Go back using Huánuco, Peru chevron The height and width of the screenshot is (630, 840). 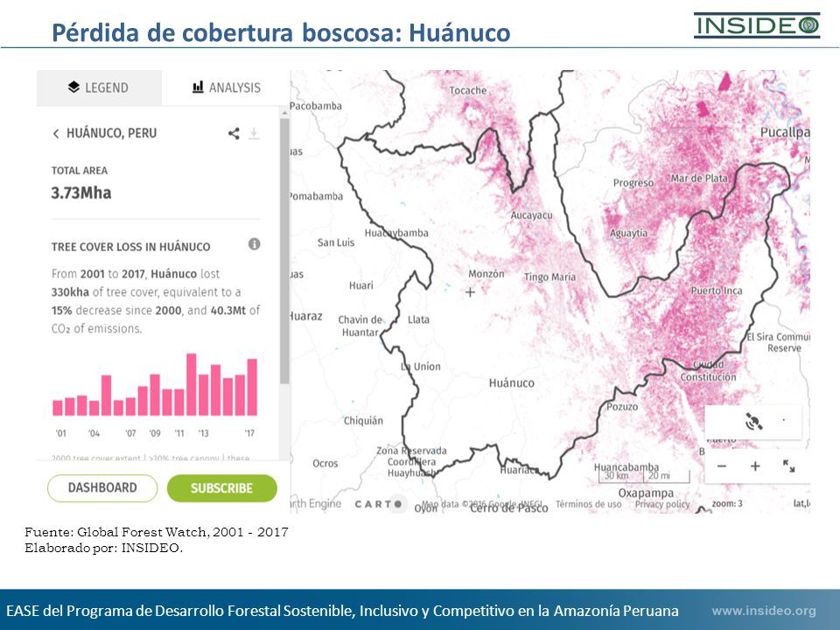point(56,133)
